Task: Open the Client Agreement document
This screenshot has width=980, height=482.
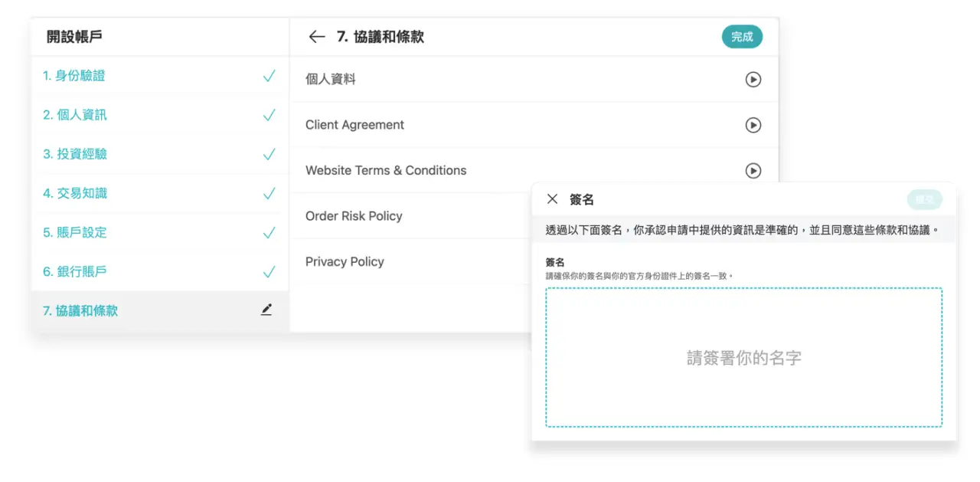Action: (x=534, y=125)
